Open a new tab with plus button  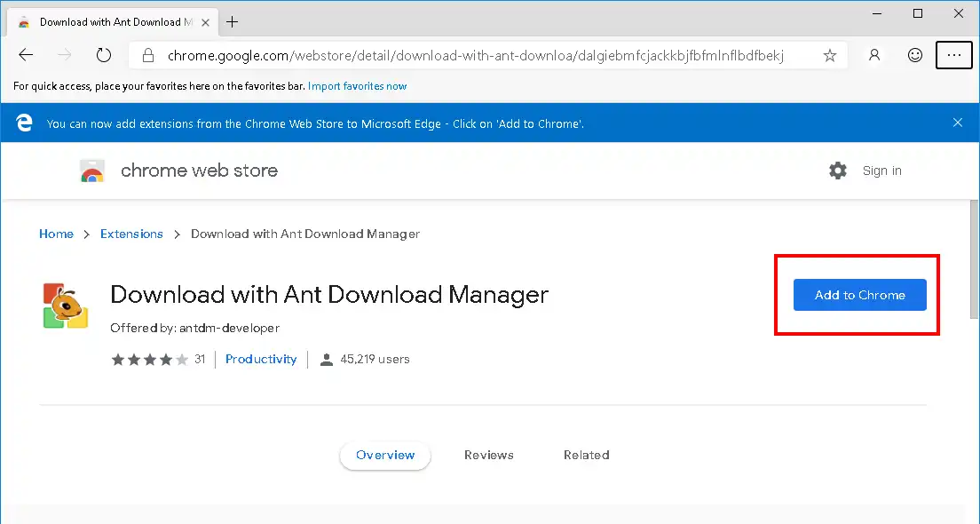point(232,22)
